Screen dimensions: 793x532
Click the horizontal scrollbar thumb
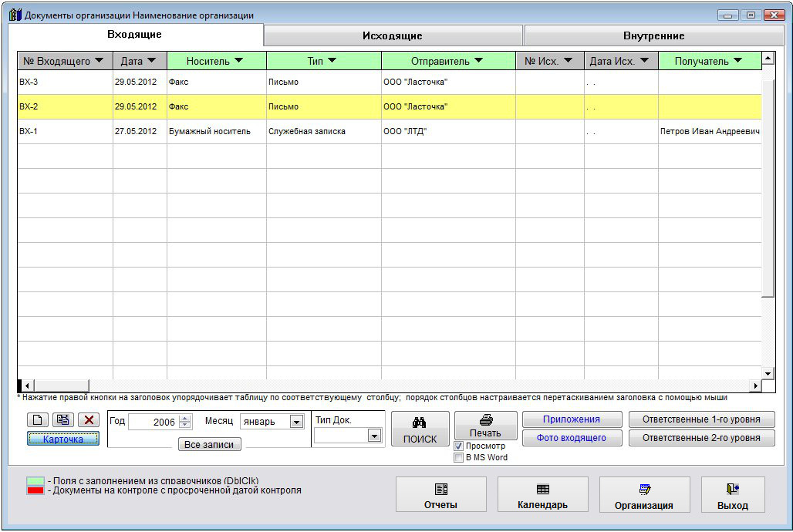[62, 386]
